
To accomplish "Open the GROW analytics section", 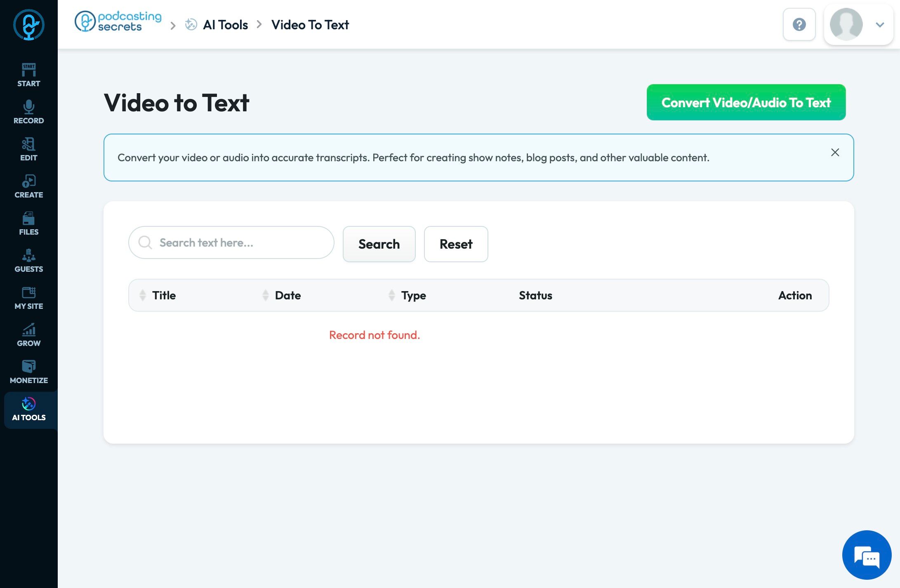I will coord(28,335).
